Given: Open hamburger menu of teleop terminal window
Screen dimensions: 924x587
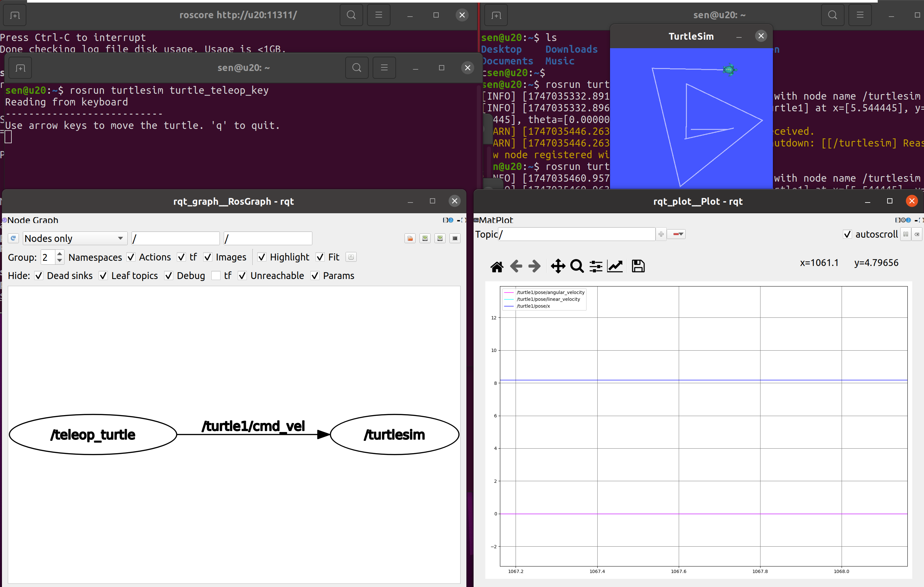Looking at the screenshot, I should coord(384,68).
